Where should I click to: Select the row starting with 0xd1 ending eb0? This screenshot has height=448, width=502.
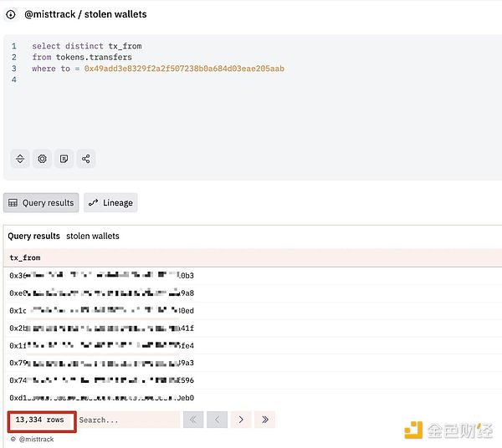253,398
